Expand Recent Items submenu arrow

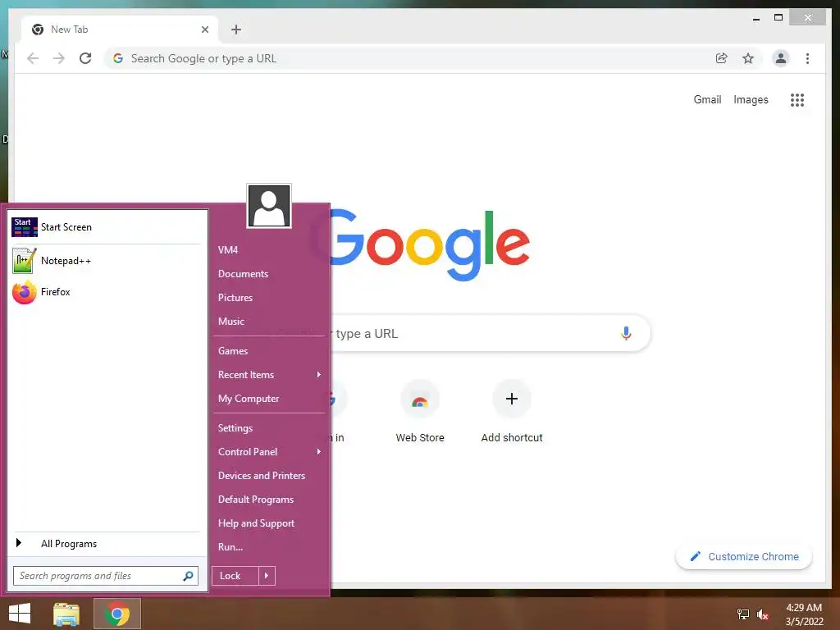(319, 374)
